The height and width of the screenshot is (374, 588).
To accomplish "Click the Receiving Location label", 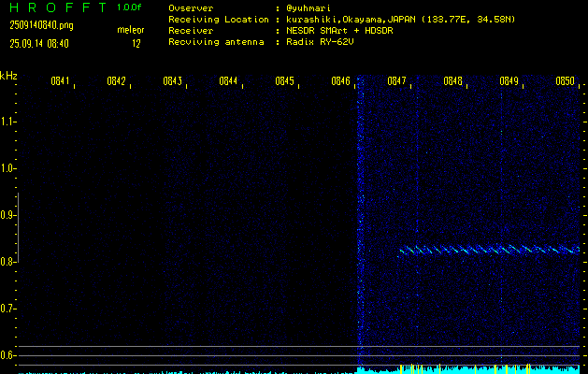I will pyautogui.click(x=219, y=20).
